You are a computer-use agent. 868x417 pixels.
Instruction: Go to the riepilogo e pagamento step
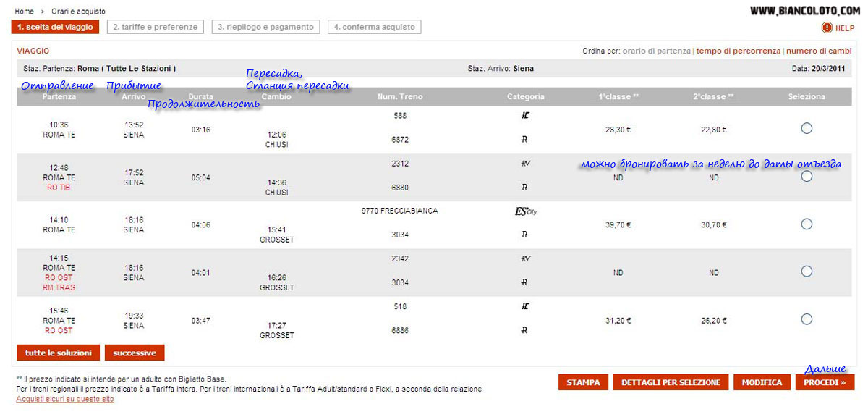[x=267, y=27]
